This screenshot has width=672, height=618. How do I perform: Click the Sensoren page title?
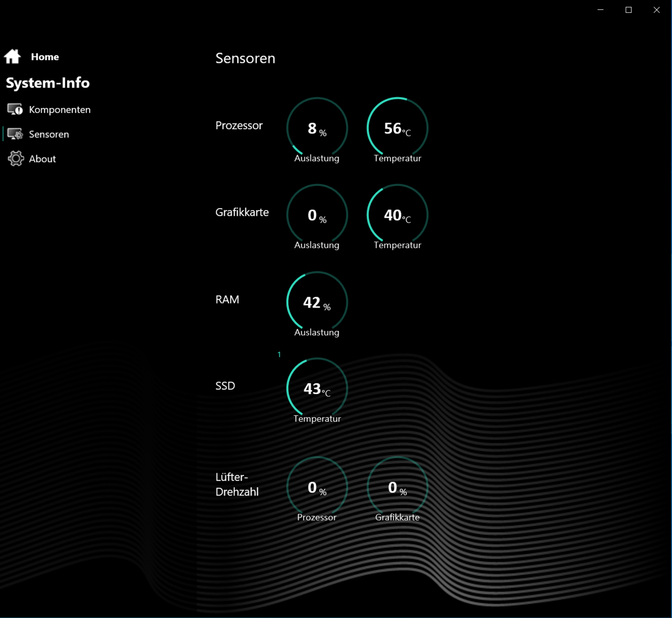pyautogui.click(x=245, y=58)
